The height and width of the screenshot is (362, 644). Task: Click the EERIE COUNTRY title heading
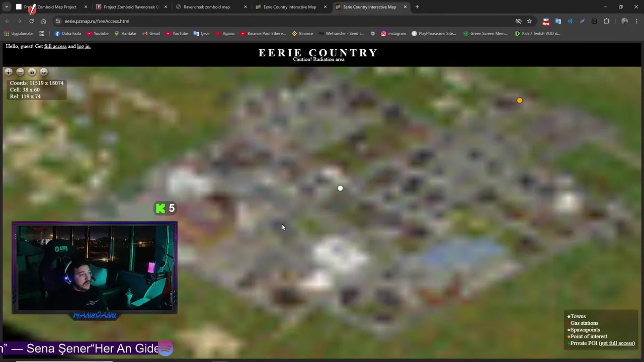click(x=318, y=53)
